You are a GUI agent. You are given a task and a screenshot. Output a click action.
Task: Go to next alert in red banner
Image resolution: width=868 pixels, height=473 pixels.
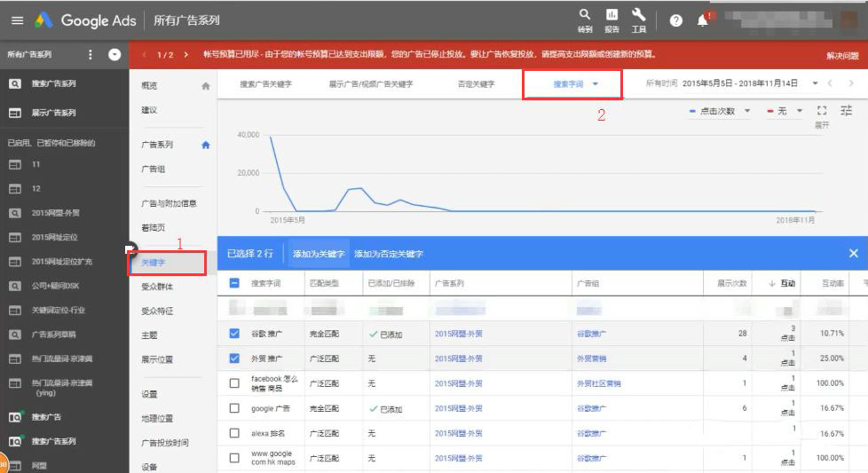point(186,55)
